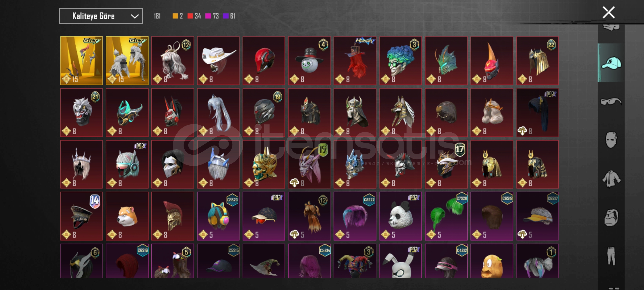
Task: Expand the Kaliteye Göre sort dropdown
Action: (101, 16)
